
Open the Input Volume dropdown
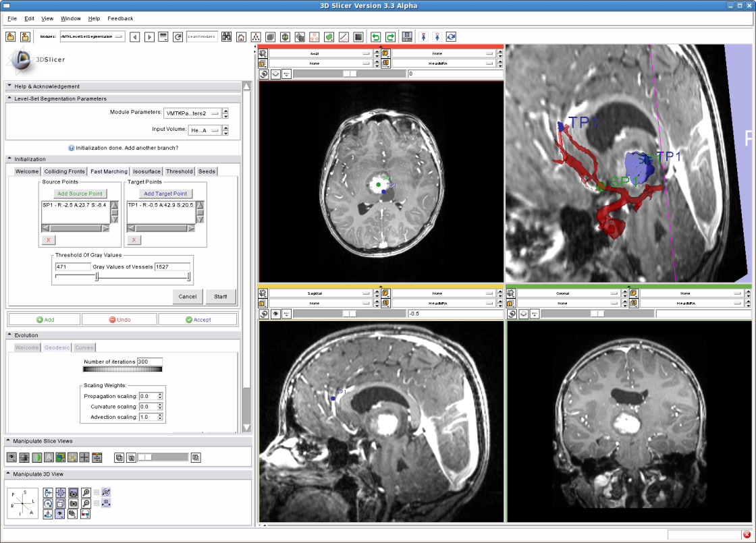[205, 130]
